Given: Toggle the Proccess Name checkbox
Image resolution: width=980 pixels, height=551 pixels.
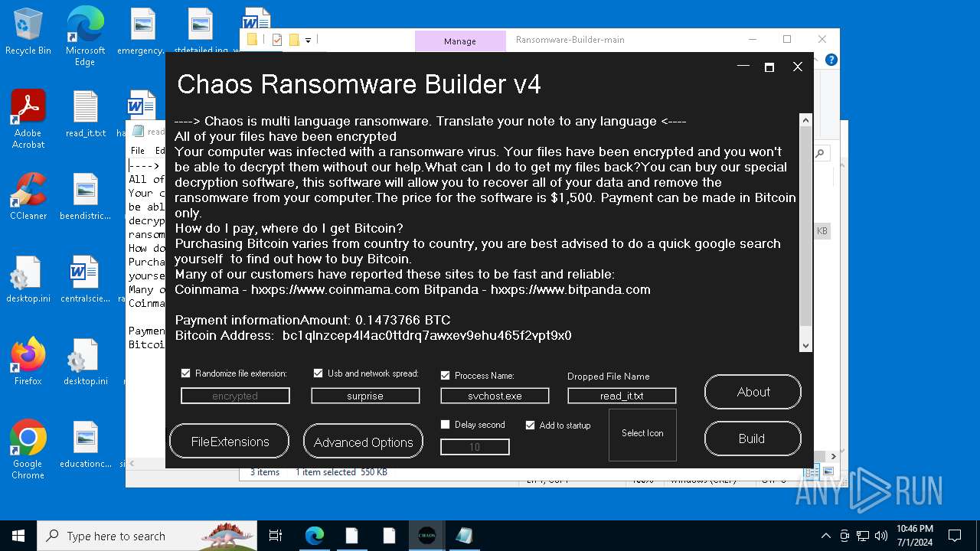Looking at the screenshot, I should click(445, 375).
